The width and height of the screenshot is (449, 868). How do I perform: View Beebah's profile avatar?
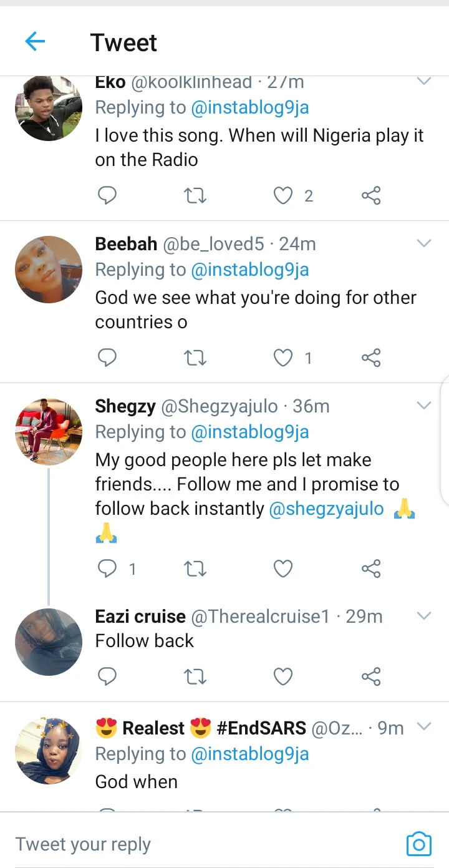[49, 270]
